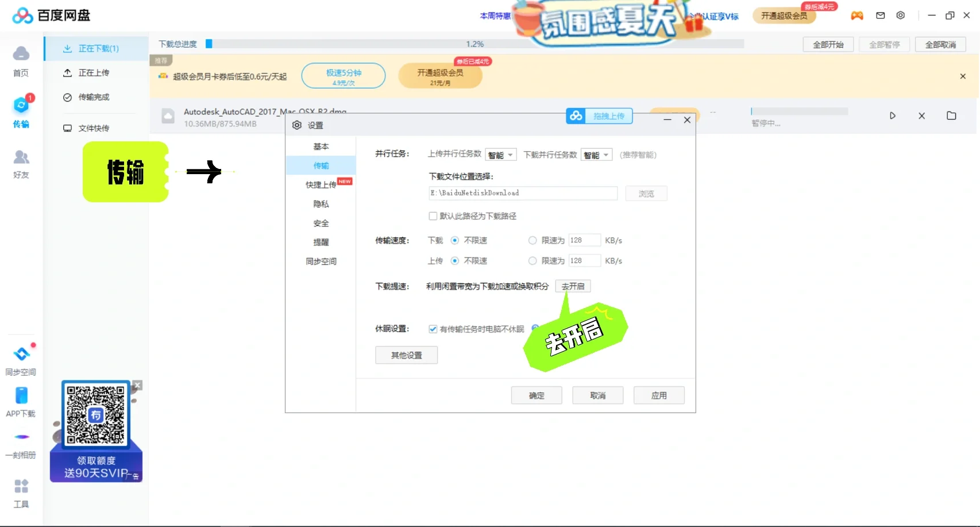Open the messages envelope icon
Image resolution: width=980 pixels, height=527 pixels.
point(879,16)
